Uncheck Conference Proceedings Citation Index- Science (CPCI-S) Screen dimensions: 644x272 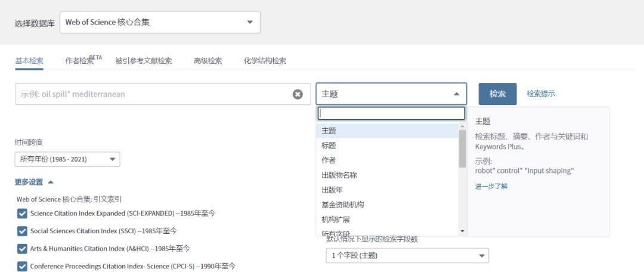click(x=22, y=267)
